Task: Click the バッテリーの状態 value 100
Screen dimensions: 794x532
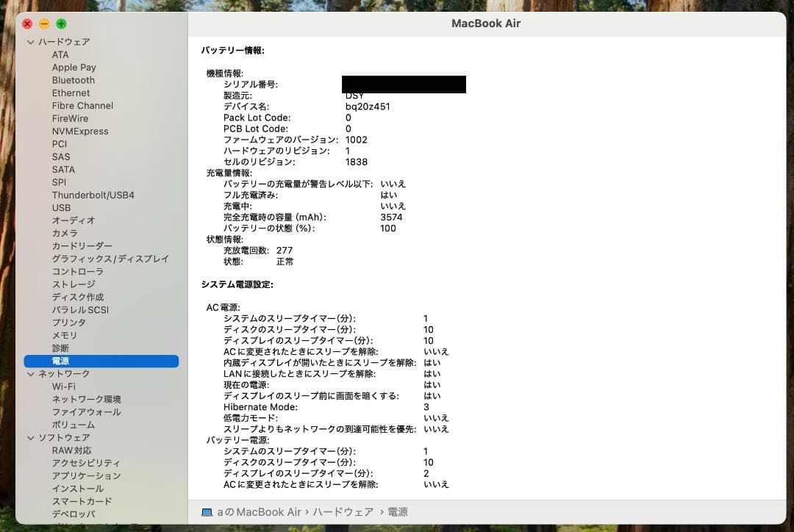Action: [388, 229]
